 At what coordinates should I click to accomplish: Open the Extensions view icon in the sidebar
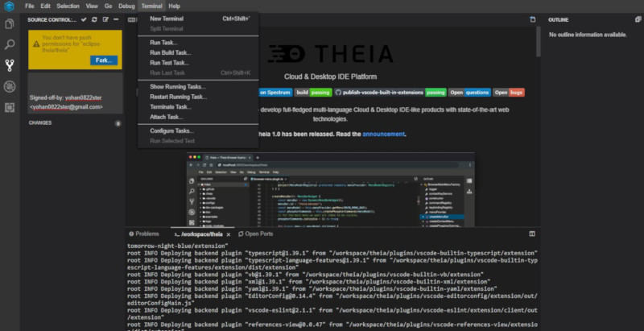point(10,108)
